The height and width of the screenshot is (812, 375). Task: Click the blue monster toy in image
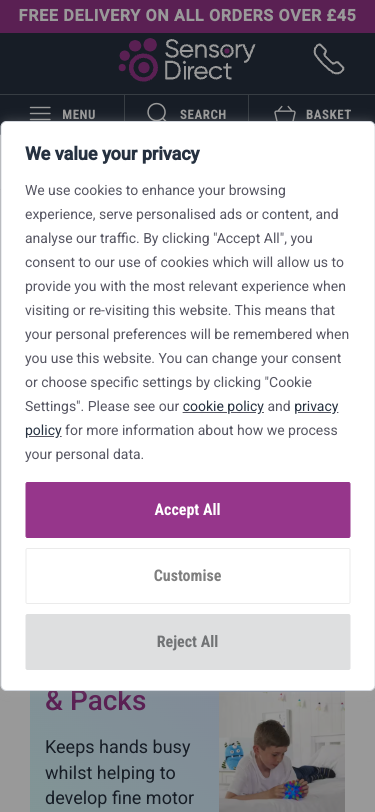click(233, 755)
